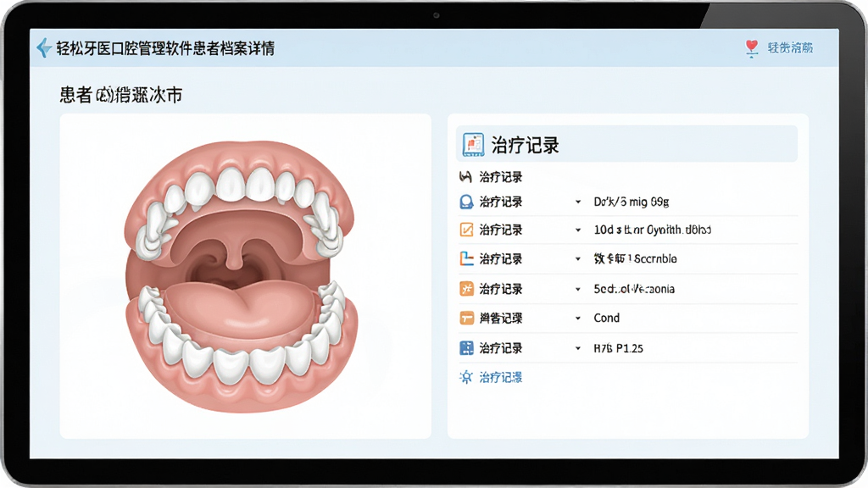Open the blue 治疗记录 link at list bottom
Screen dimensions: 868x488
(500, 377)
